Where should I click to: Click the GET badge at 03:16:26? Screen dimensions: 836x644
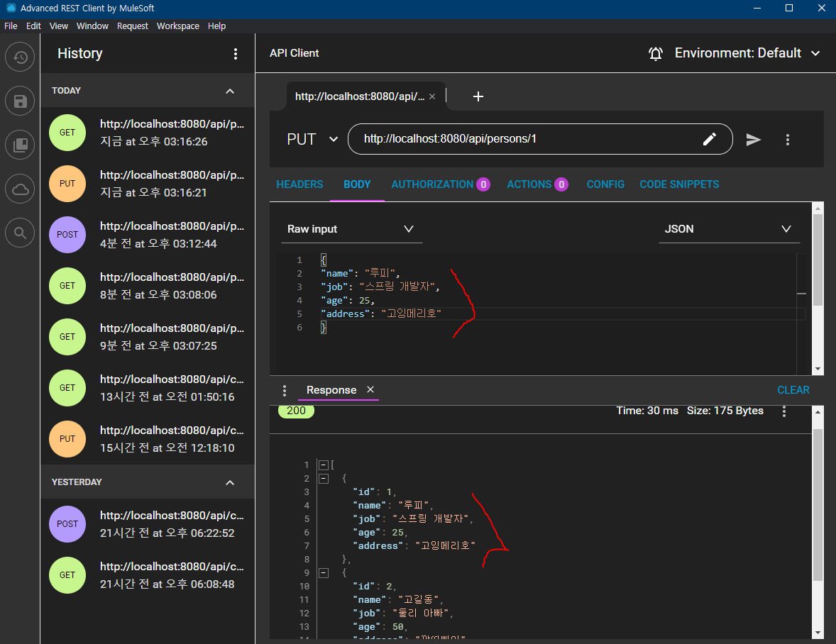(x=67, y=133)
